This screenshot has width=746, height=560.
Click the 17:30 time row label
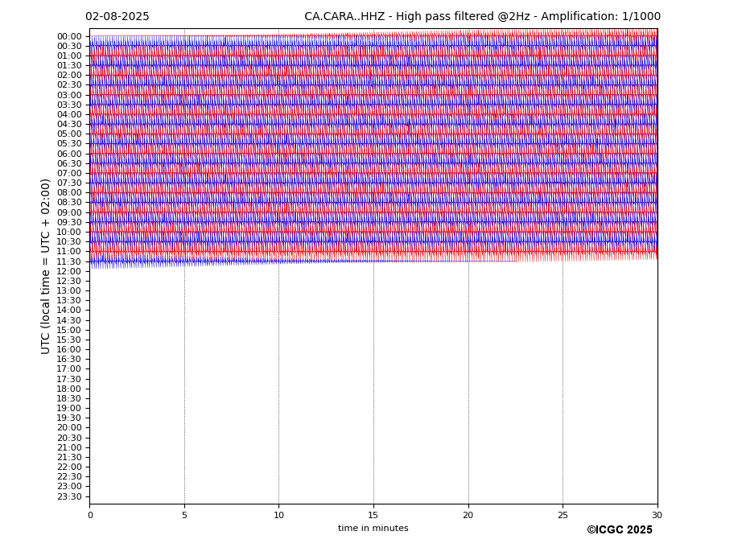point(69,379)
